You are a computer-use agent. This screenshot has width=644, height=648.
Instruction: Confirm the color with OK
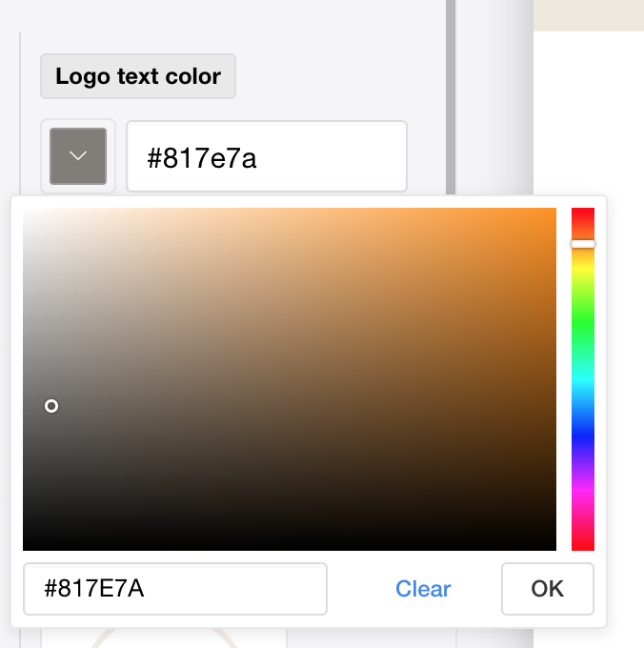548,589
